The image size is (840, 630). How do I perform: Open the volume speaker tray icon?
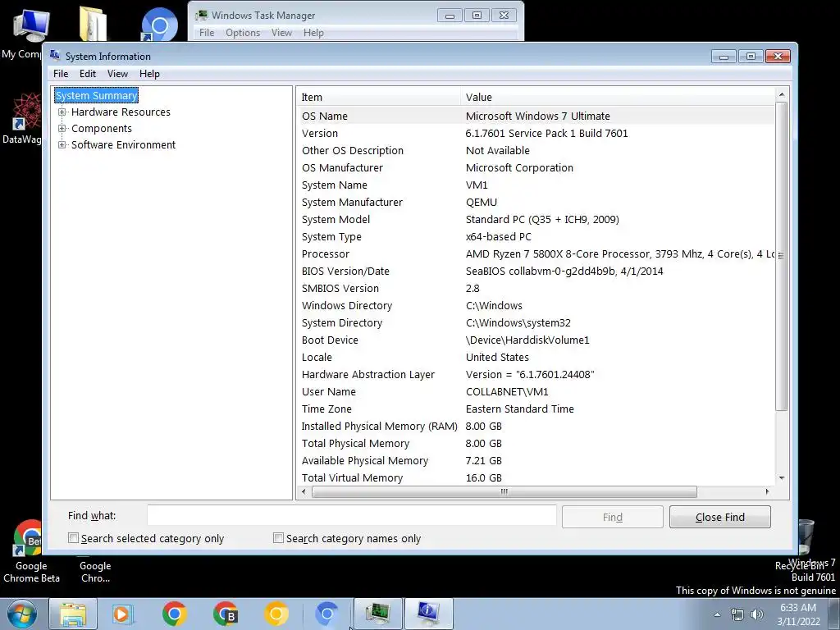pos(757,614)
